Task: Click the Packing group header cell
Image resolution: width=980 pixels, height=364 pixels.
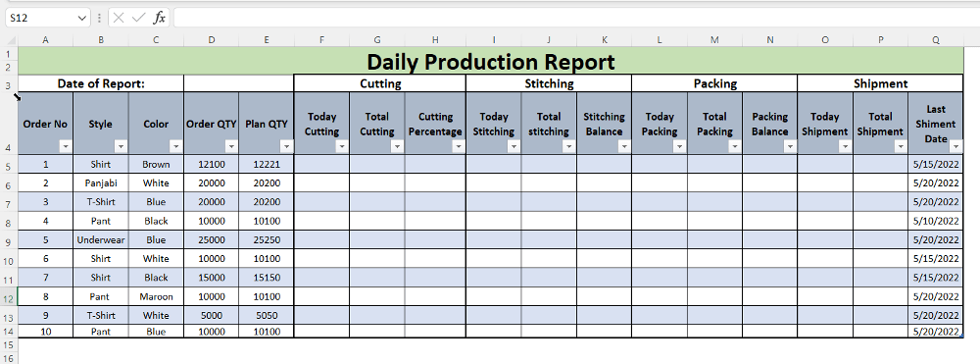Action: coord(714,83)
